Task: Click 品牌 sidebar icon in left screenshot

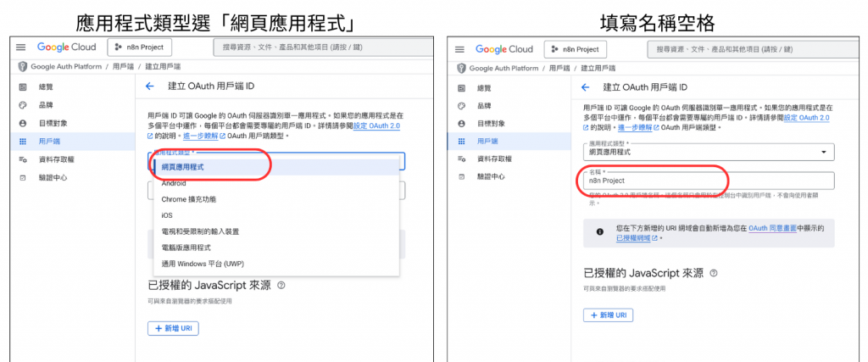Action: (23, 105)
